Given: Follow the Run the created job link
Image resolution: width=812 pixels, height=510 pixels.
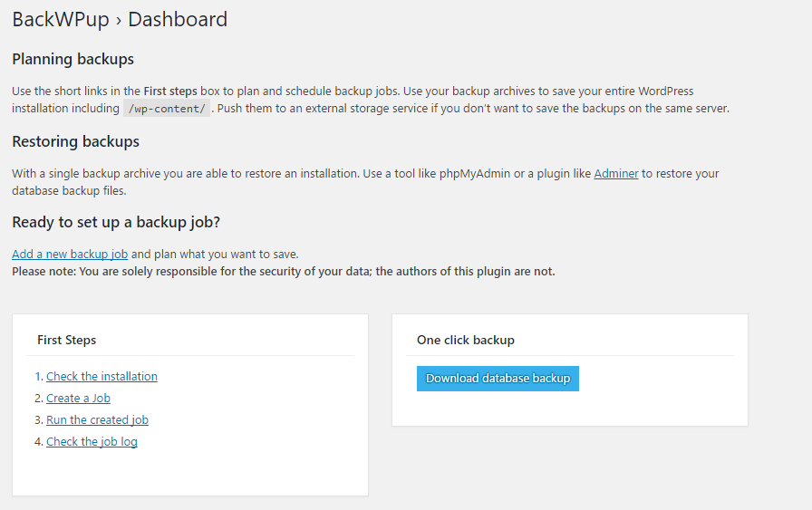Looking at the screenshot, I should (97, 420).
